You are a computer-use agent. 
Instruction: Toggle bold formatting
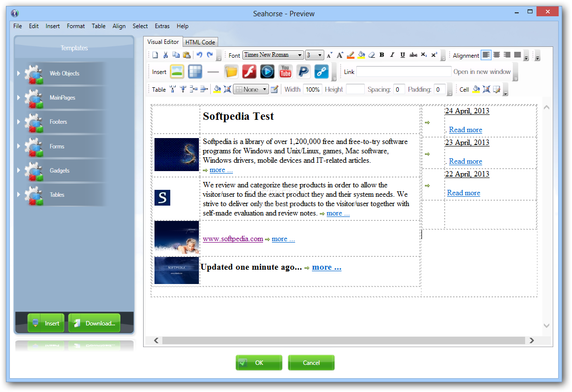click(x=382, y=55)
